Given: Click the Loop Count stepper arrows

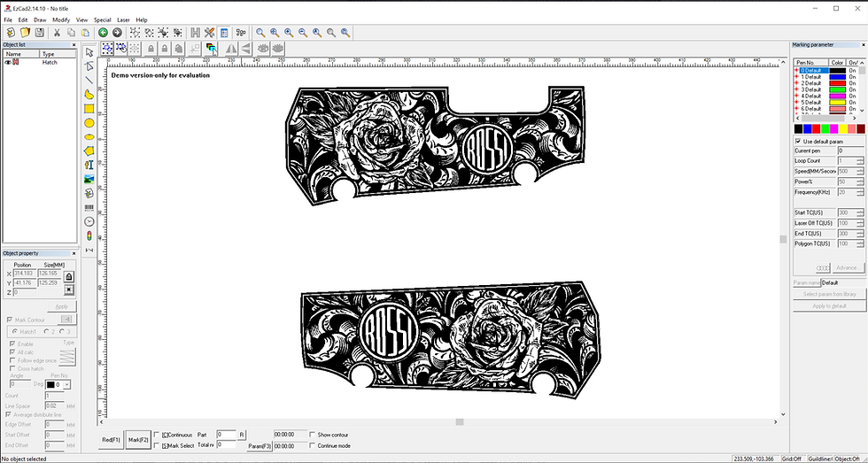Looking at the screenshot, I should [860, 161].
